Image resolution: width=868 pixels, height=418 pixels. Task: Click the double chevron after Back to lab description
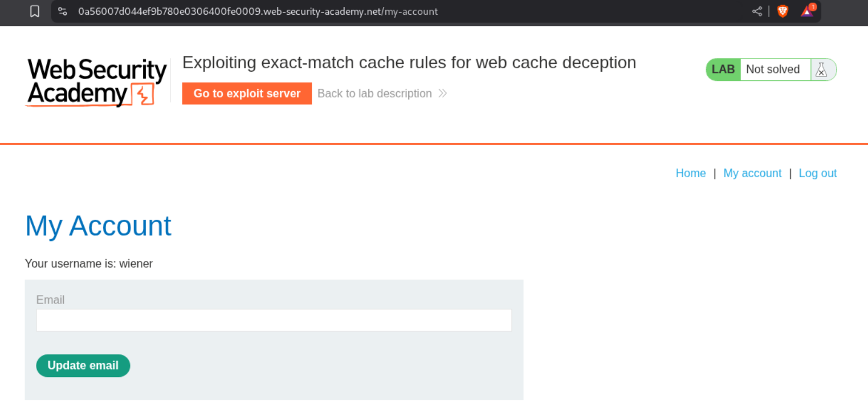[x=443, y=93]
